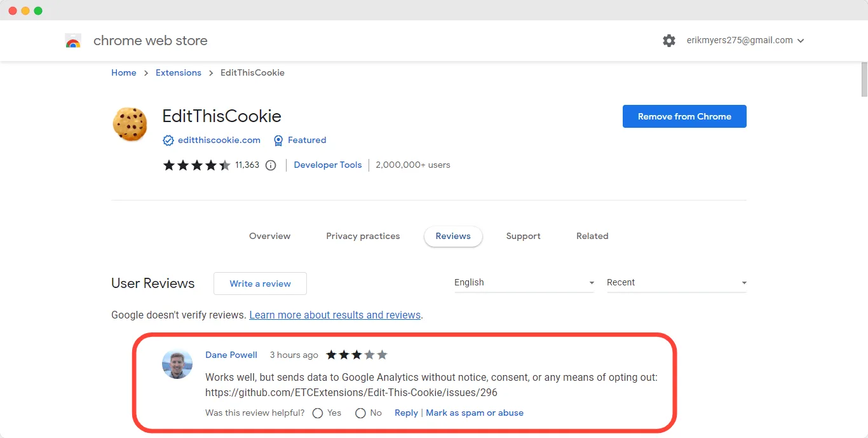Image resolution: width=868 pixels, height=438 pixels.
Task: Click the EditThisCookie cookie icon
Action: pos(130,124)
